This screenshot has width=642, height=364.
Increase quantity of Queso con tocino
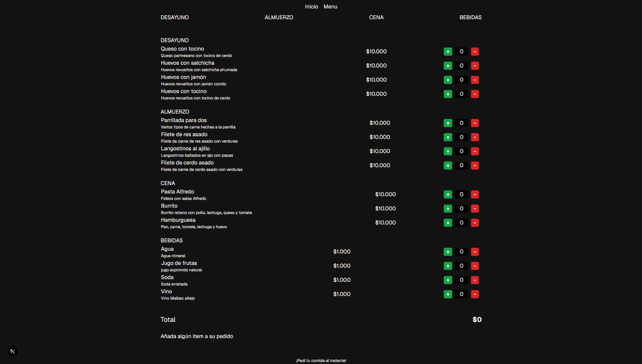(448, 52)
